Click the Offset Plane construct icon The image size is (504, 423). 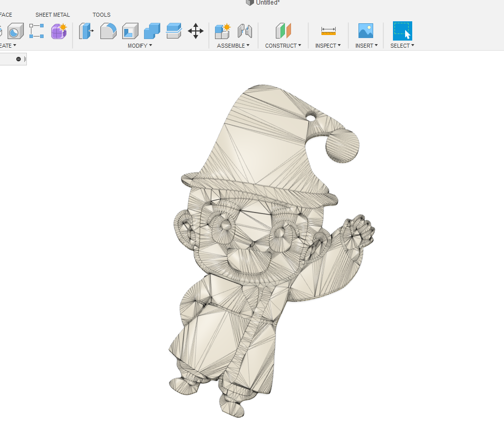pyautogui.click(x=283, y=31)
